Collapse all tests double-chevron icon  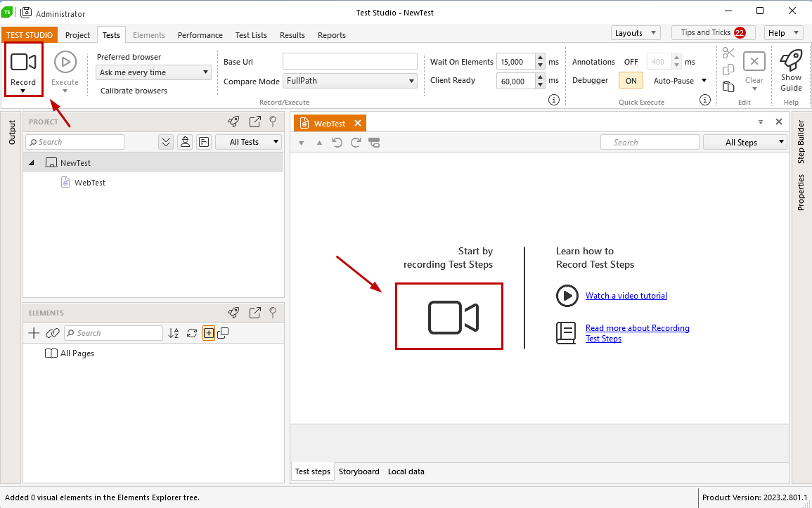click(166, 142)
